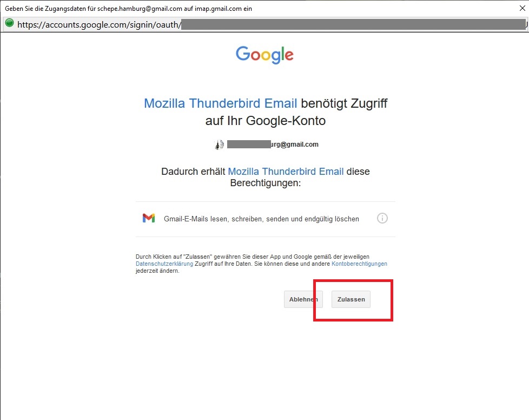529x420 pixels.
Task: Click the grayed-out portion of the URL
Action: [353, 24]
